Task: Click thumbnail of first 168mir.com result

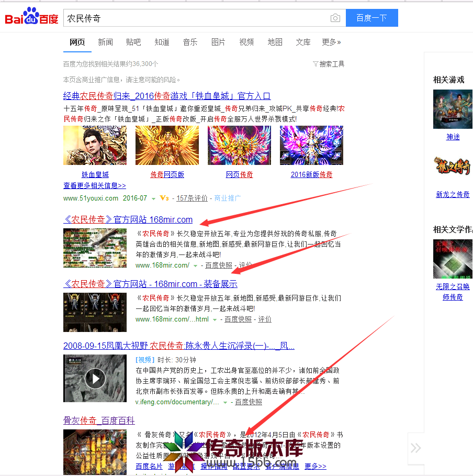Action: 95,248
